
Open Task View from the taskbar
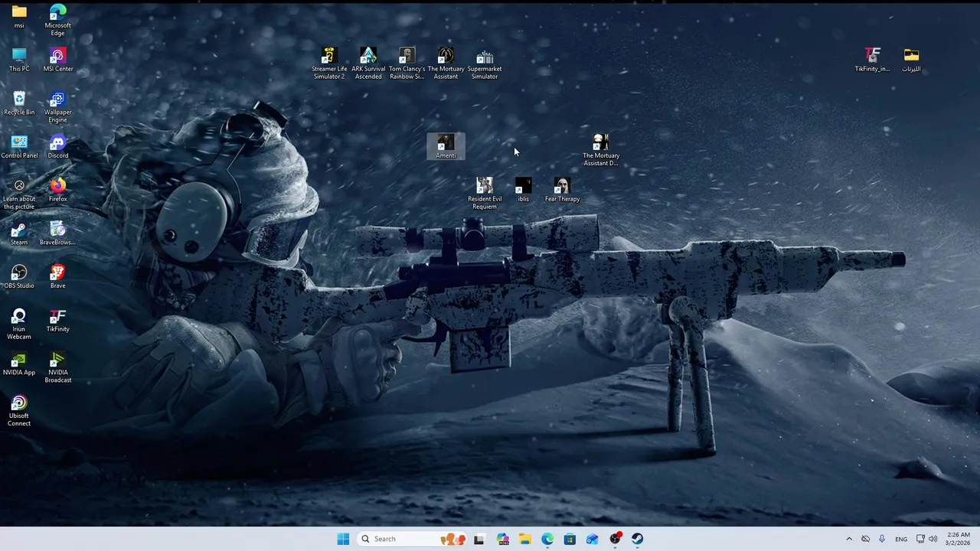(x=479, y=539)
